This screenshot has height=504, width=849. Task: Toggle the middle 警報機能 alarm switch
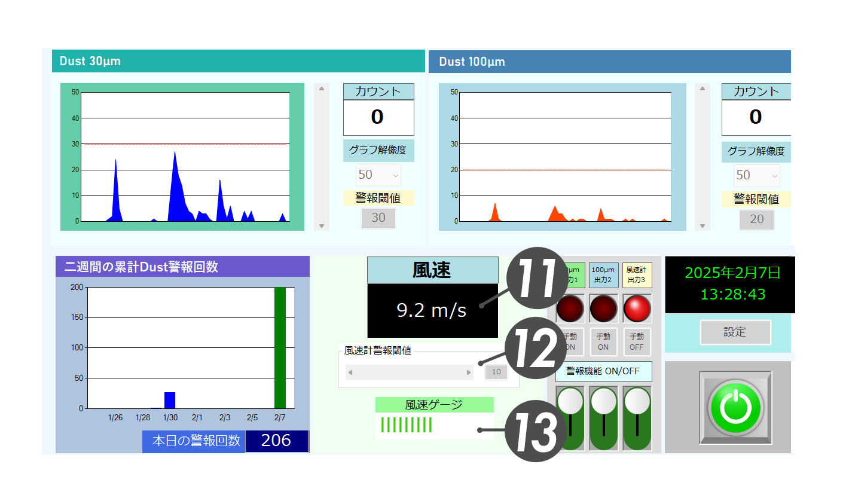[x=603, y=418]
